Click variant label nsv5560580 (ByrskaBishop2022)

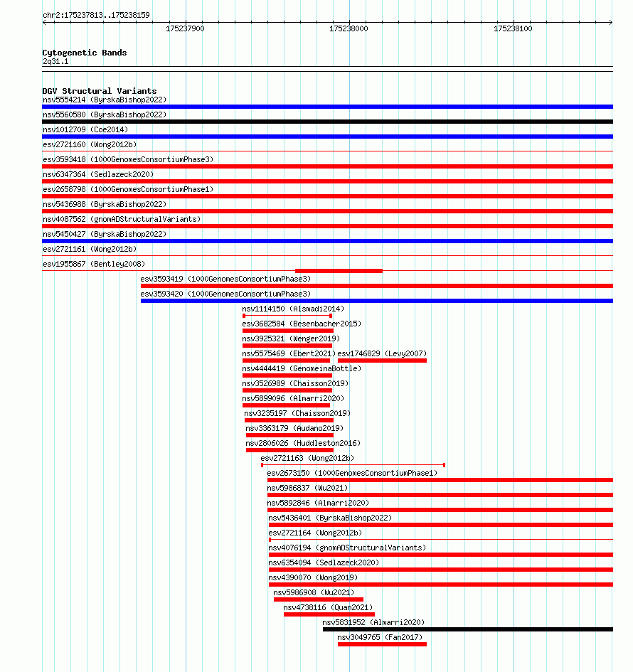tap(105, 115)
